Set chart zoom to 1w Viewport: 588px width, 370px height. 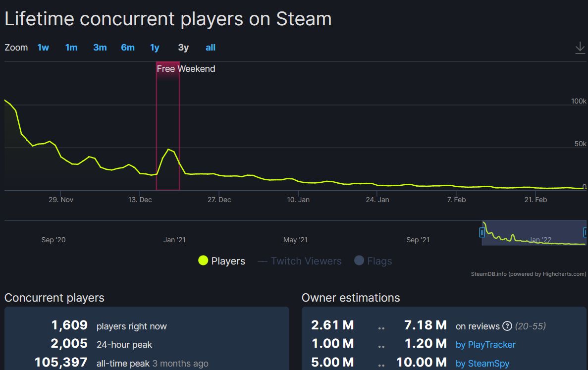(43, 48)
